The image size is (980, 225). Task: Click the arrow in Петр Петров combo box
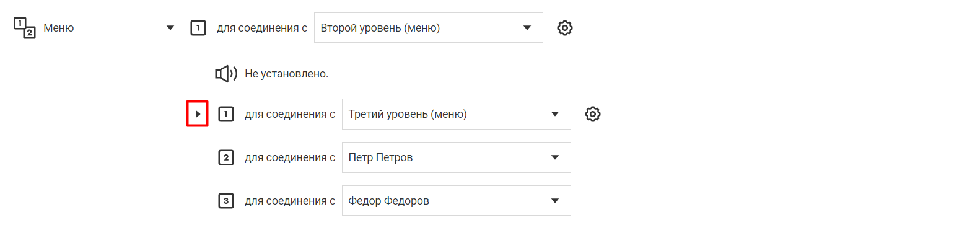[555, 157]
